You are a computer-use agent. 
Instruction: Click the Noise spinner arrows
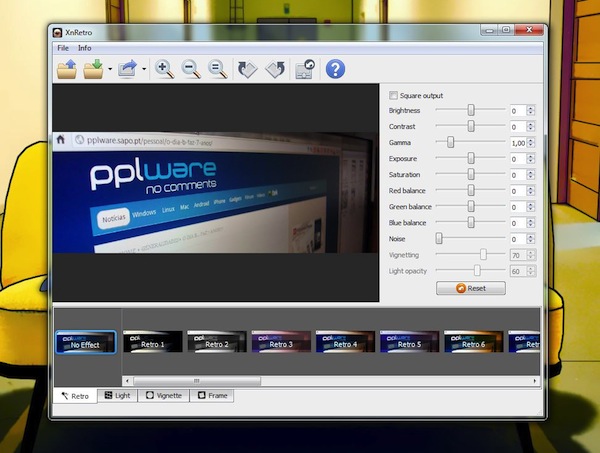(x=531, y=239)
